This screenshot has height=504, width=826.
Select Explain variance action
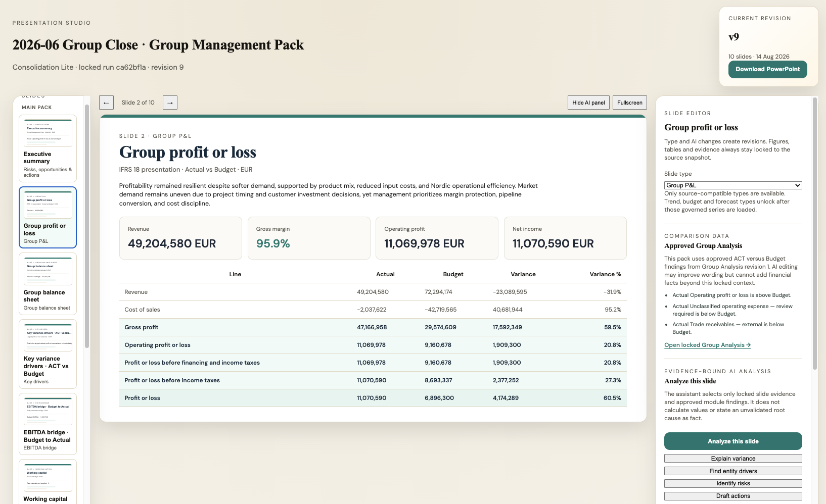(733, 459)
